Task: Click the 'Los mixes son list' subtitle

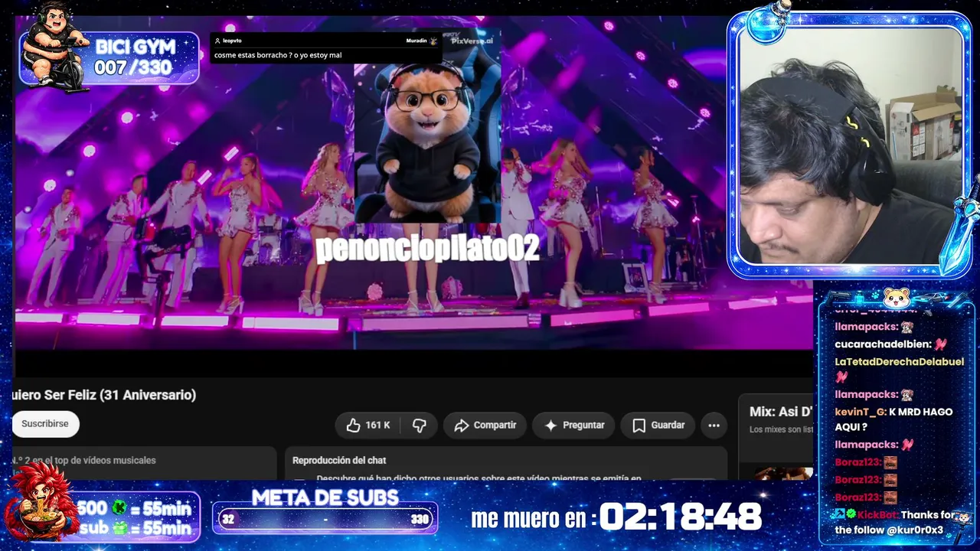Action: click(x=781, y=429)
